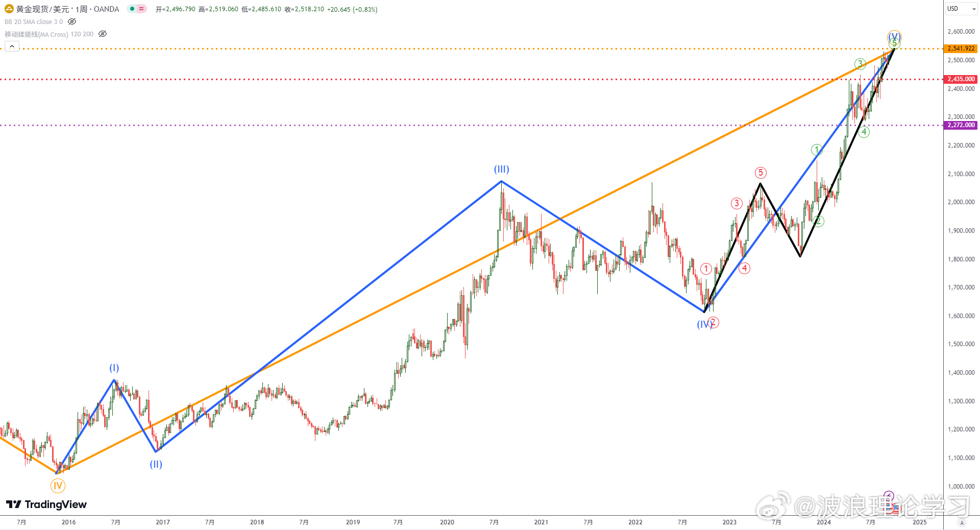Select the green circled 2 wave label
The height and width of the screenshot is (530, 980).
coord(818,221)
